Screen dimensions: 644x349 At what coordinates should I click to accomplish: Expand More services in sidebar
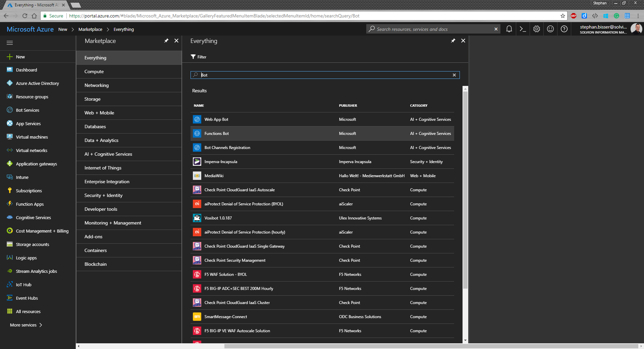(26, 325)
